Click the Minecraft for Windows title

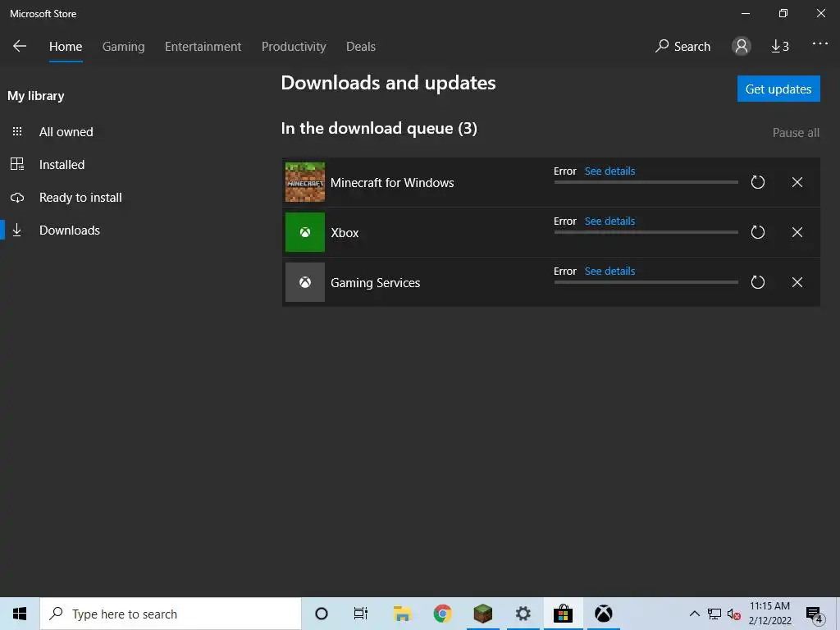pos(392,183)
